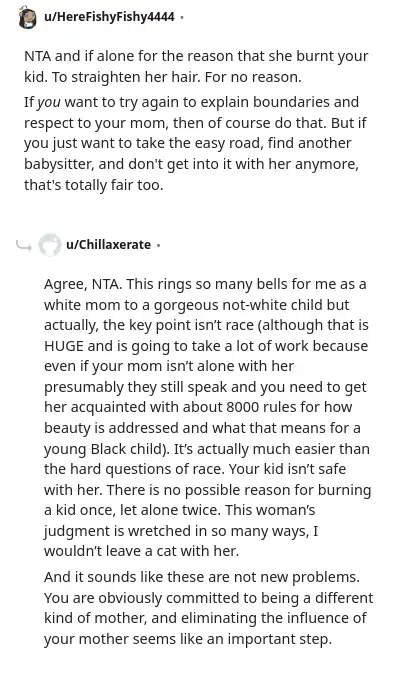Click the dot separator after u/Chillaxerate

click(159, 245)
